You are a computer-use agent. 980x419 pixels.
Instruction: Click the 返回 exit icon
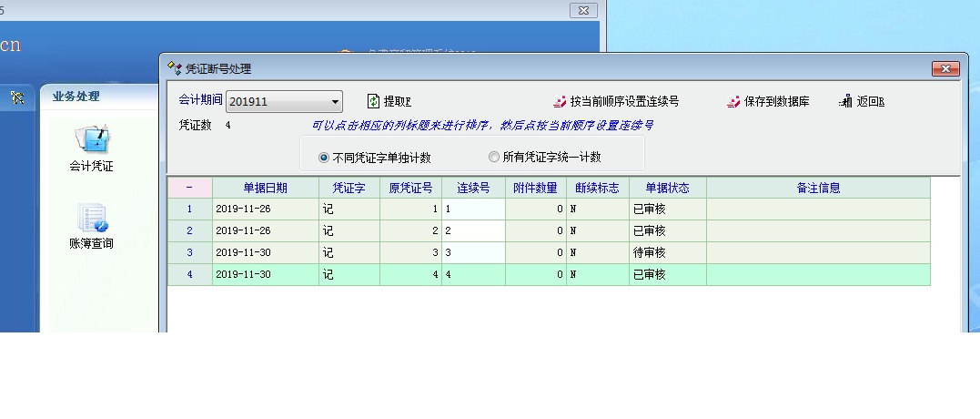[845, 101]
